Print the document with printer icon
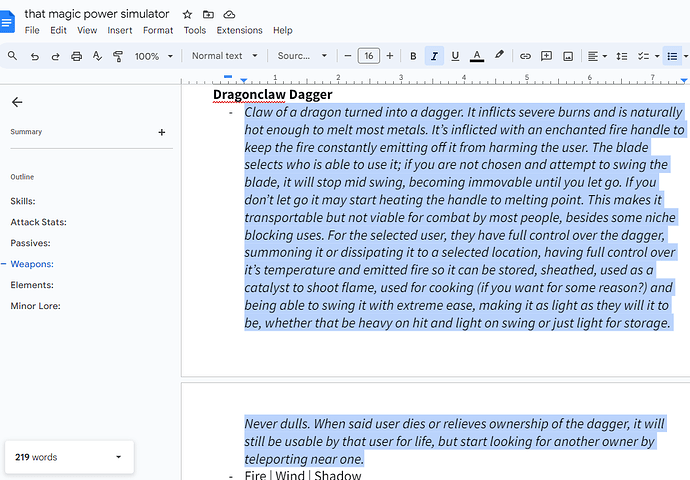690x480 pixels. (77, 56)
